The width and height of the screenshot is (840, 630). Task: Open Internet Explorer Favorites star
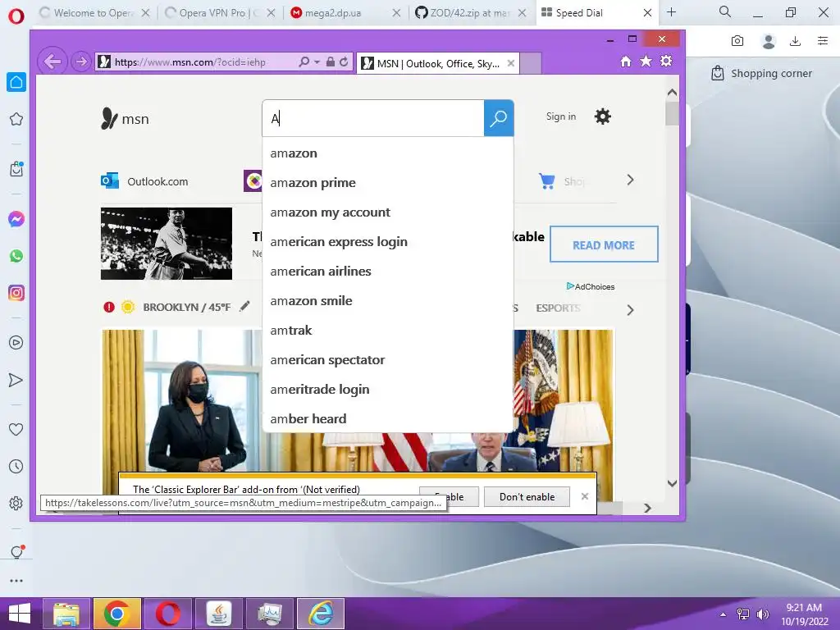coord(646,61)
